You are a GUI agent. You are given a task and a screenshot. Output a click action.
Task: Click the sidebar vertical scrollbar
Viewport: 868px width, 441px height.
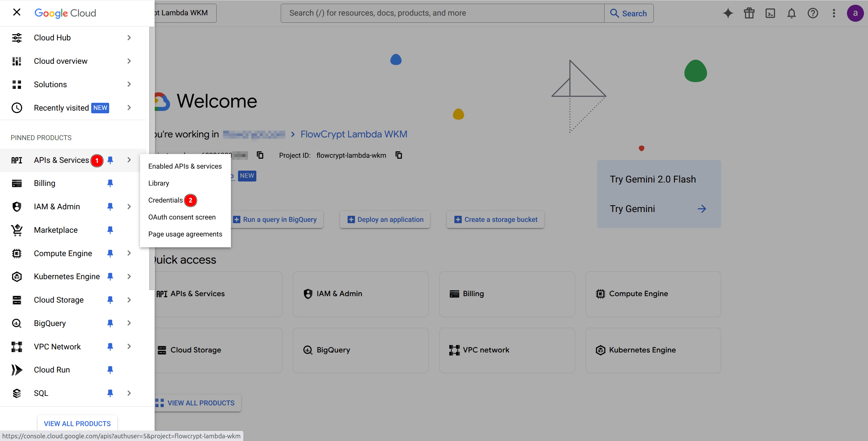pyautogui.click(x=152, y=158)
